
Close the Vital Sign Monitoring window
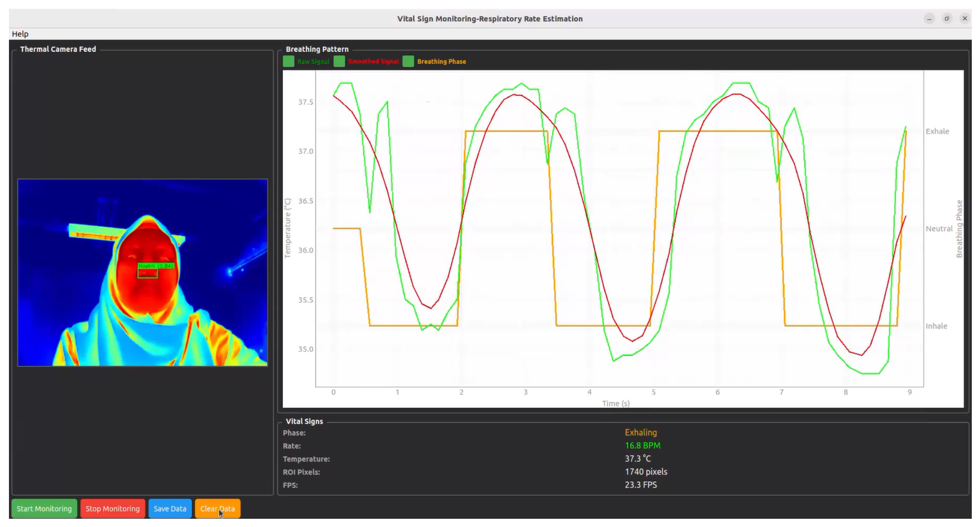pos(964,19)
